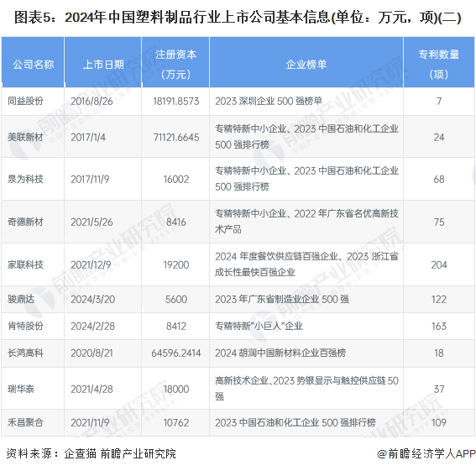Screen dimensions: 476x471
Task: Click the registered capital 16002
Action: [176, 179]
